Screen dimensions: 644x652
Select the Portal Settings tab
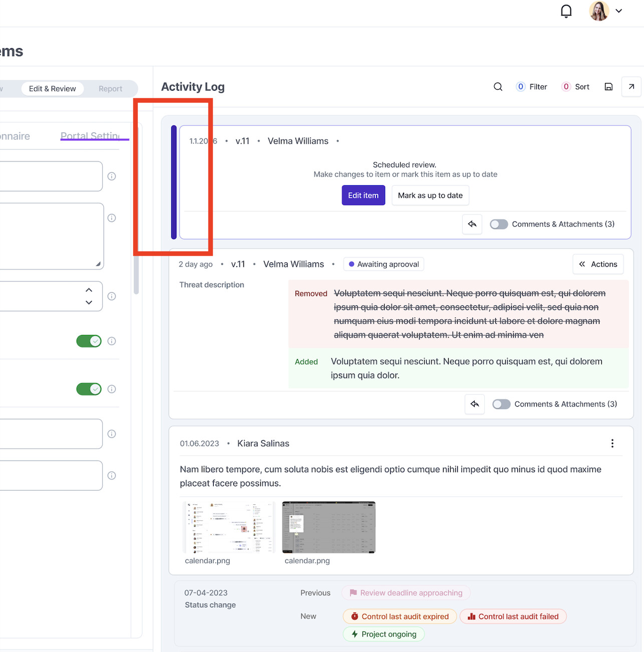(x=90, y=136)
